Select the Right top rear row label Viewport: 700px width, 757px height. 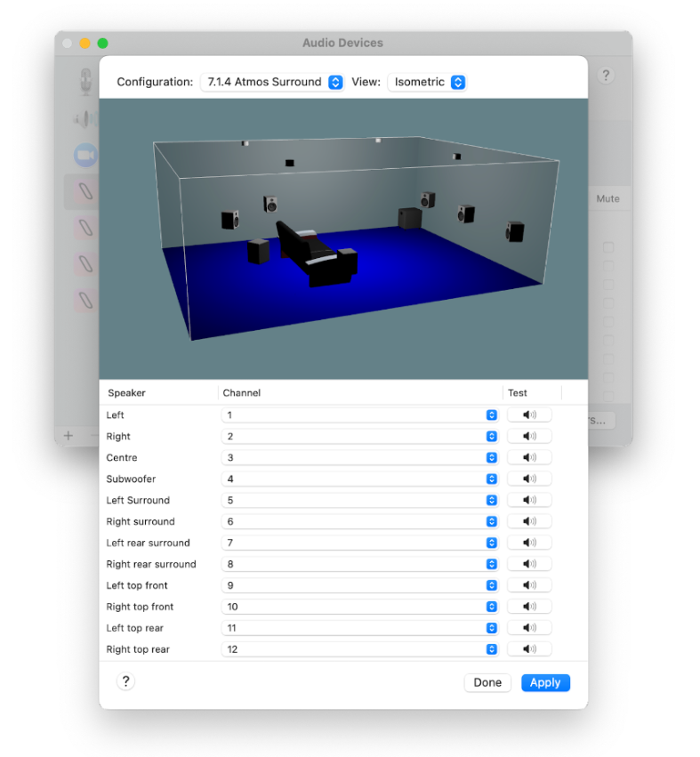pos(138,649)
